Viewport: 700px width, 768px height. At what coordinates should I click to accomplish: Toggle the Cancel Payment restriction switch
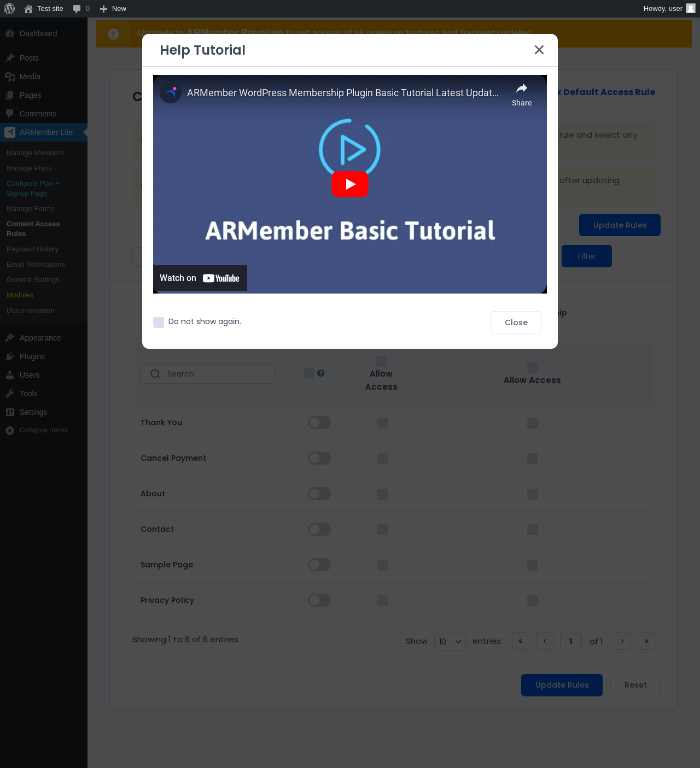(319, 458)
